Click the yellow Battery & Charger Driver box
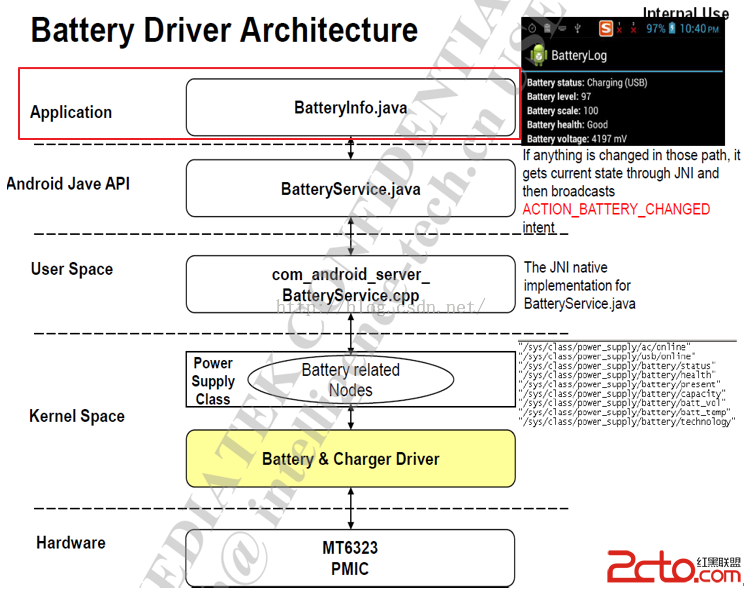The height and width of the screenshot is (593, 744). click(351, 458)
